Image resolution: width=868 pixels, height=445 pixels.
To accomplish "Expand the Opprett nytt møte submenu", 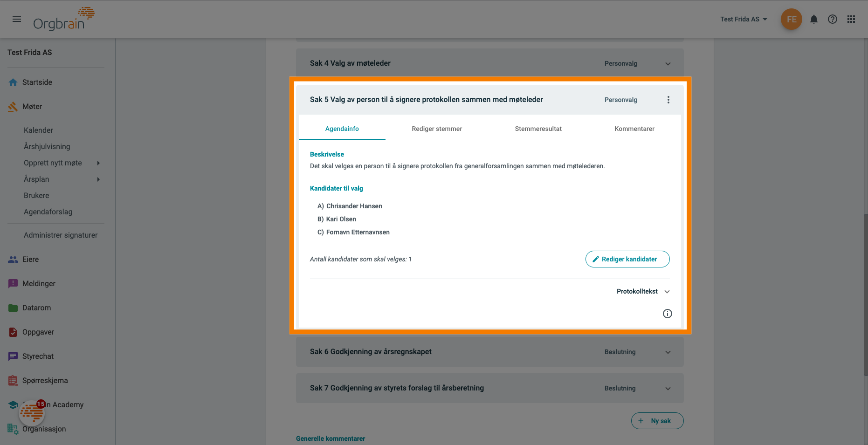I will click(98, 163).
